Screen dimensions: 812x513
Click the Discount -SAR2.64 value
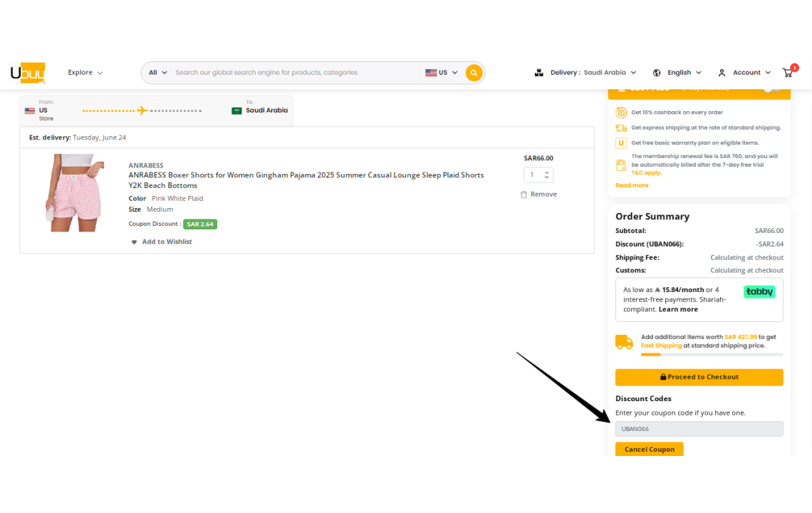click(769, 244)
